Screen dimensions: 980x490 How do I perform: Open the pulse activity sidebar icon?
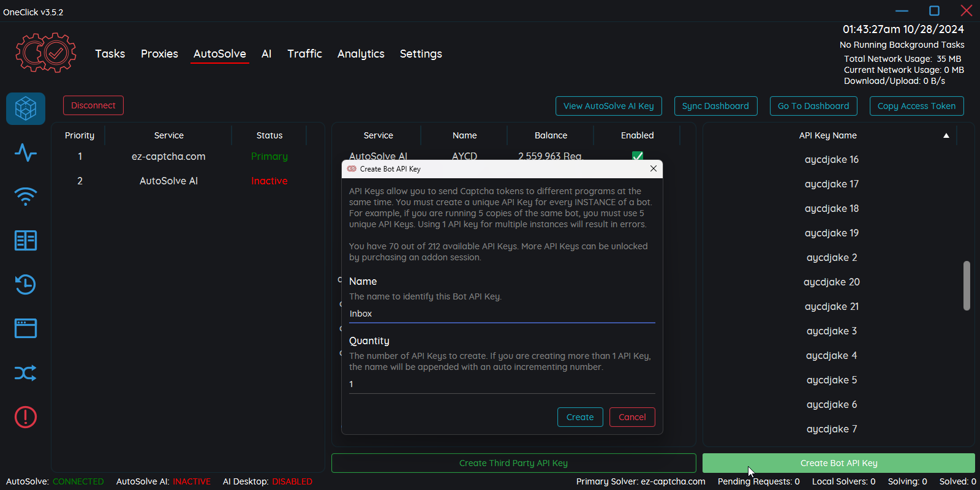[x=26, y=153]
